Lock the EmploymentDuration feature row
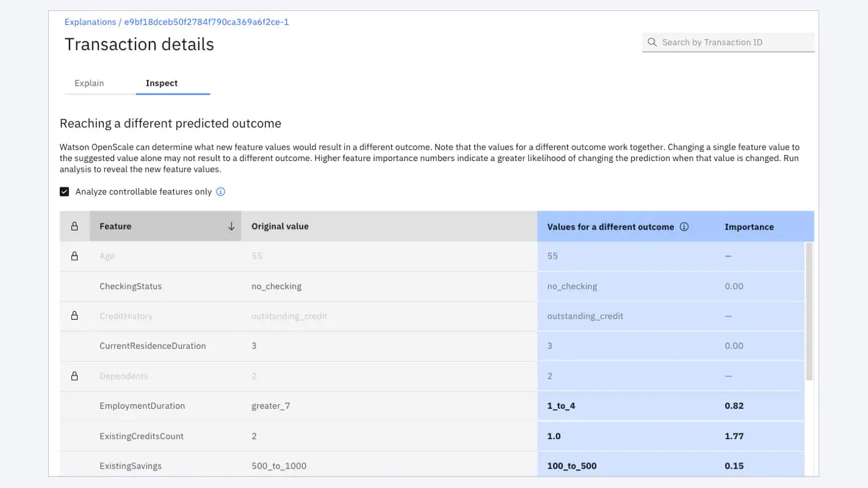 [x=74, y=406]
